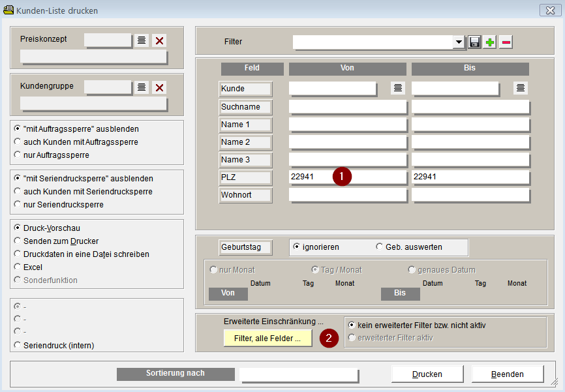The width and height of the screenshot is (565, 392).
Task: Click the PLZ Bis field containing 22941
Action: coord(470,177)
